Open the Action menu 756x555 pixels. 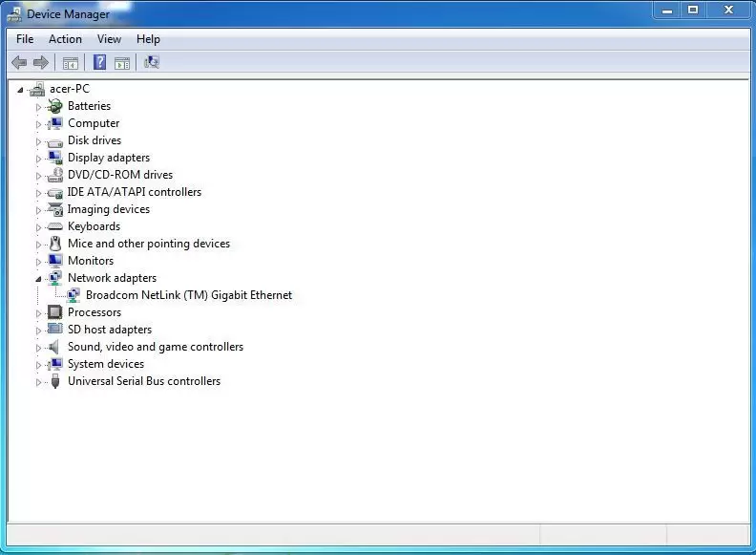tap(65, 39)
